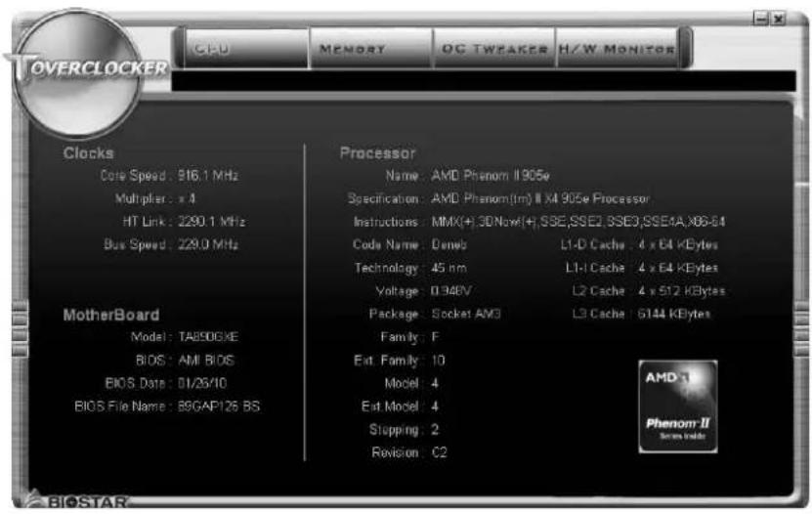Screen dimensions: 812x514
Task: Click the Clocks section heading
Action: [89, 153]
